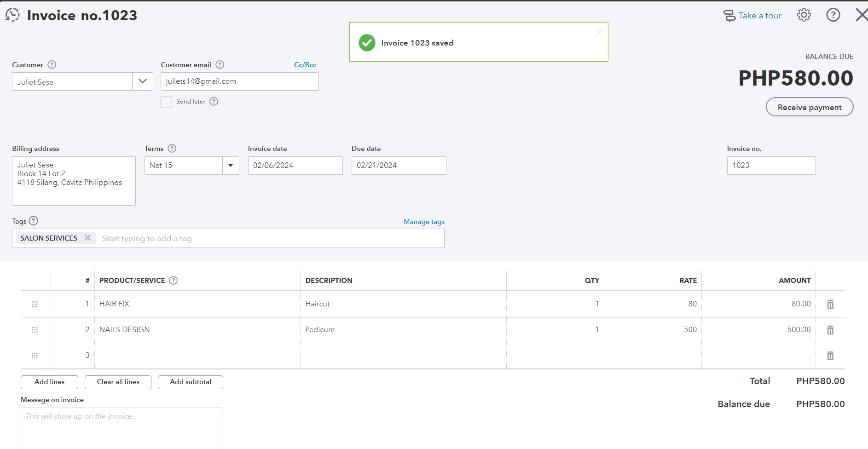Click the Message on invoice textbox
The width and height of the screenshot is (868, 449).
(x=122, y=428)
